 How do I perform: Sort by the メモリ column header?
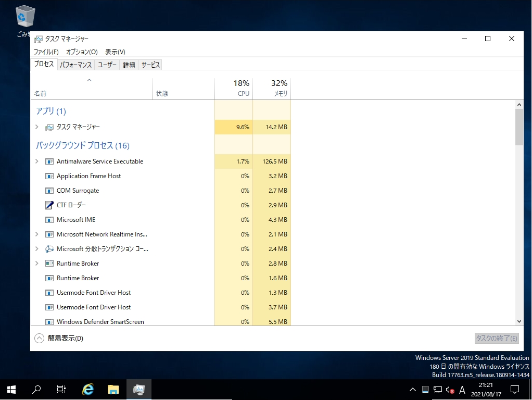(x=272, y=89)
